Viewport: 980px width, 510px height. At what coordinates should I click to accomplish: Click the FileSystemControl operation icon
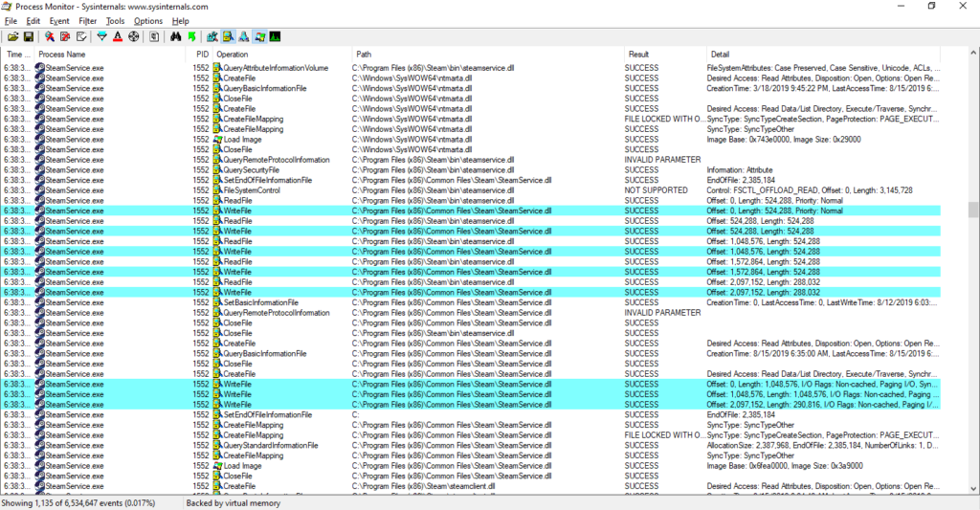click(217, 190)
